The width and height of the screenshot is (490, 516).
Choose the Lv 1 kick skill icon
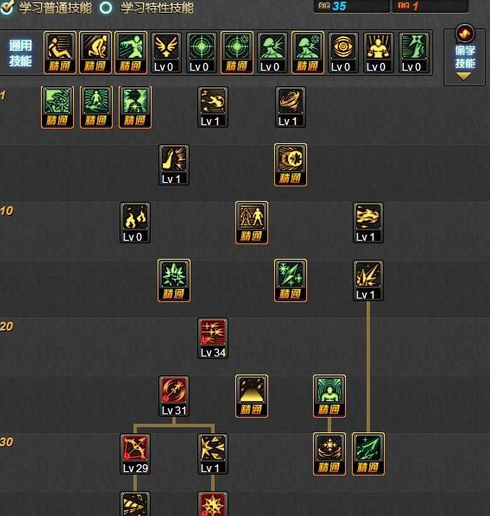point(174,165)
